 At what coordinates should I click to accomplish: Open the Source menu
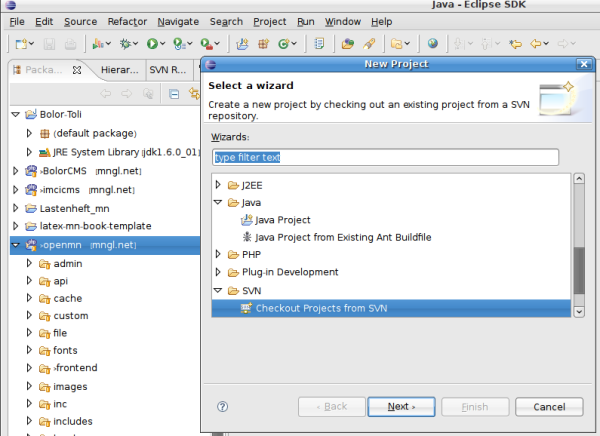(x=80, y=22)
